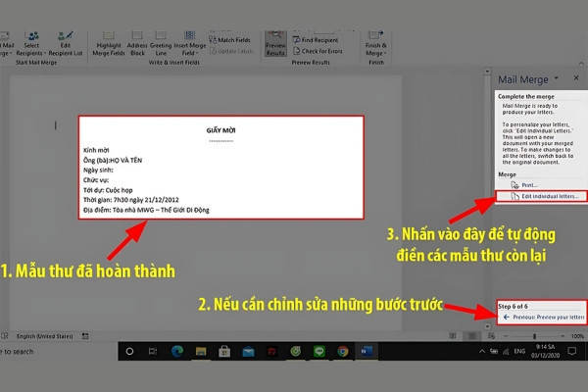Click the Tới dự: Cuộc họp line
This screenshot has height=392, width=588.
coord(108,190)
